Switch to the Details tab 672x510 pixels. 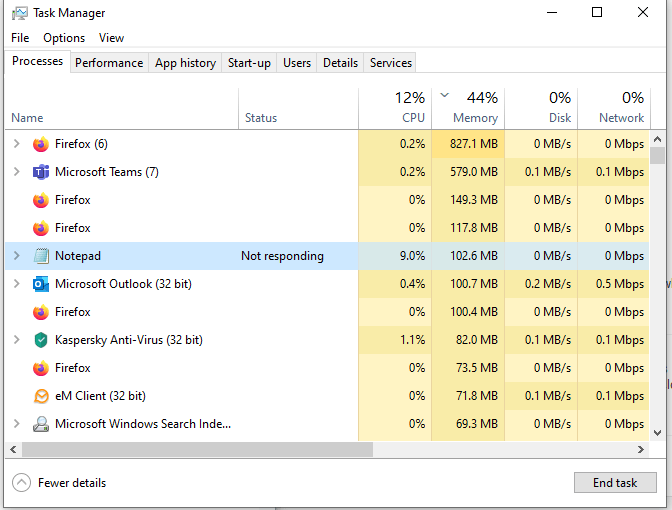pyautogui.click(x=340, y=63)
